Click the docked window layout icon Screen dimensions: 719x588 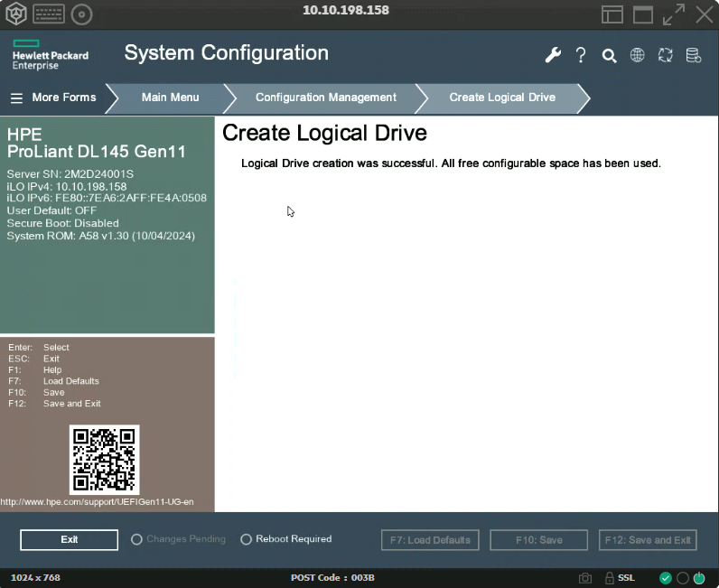pos(612,14)
